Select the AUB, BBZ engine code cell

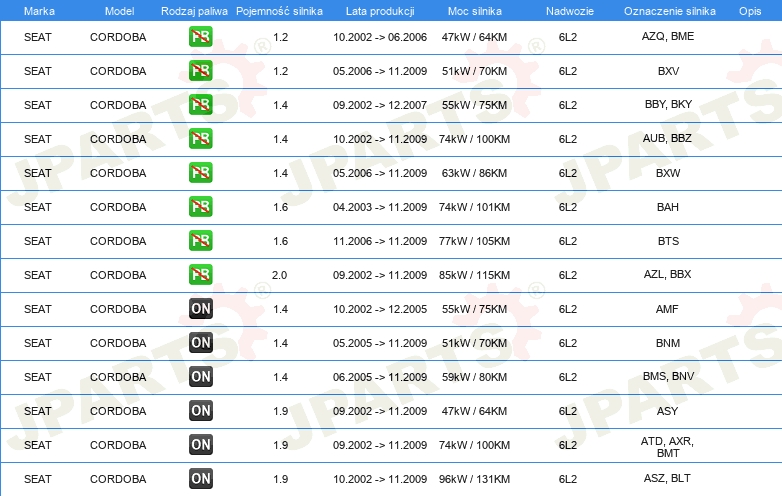click(x=667, y=139)
